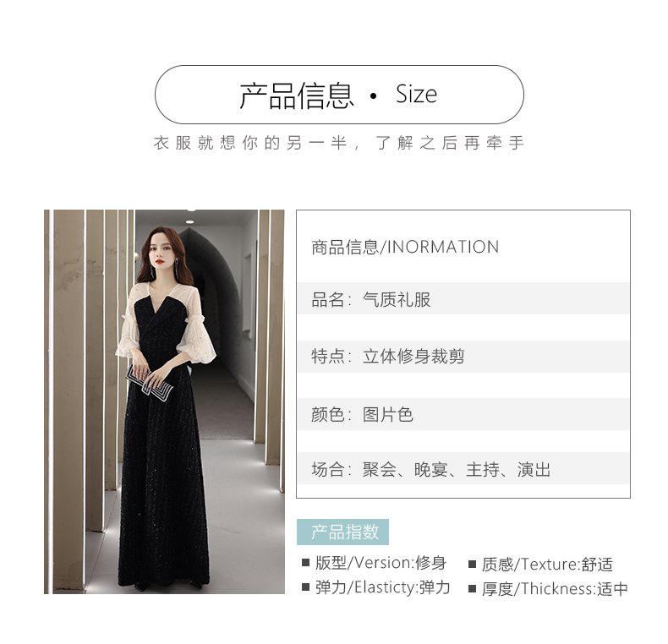This screenshot has width=668, height=644.
Task: Click the bullet square before 版型/Version
Action: (x=305, y=562)
